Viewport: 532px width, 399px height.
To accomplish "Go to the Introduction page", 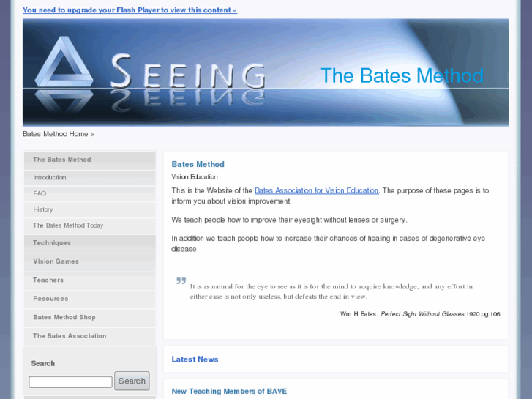I will (x=89, y=178).
